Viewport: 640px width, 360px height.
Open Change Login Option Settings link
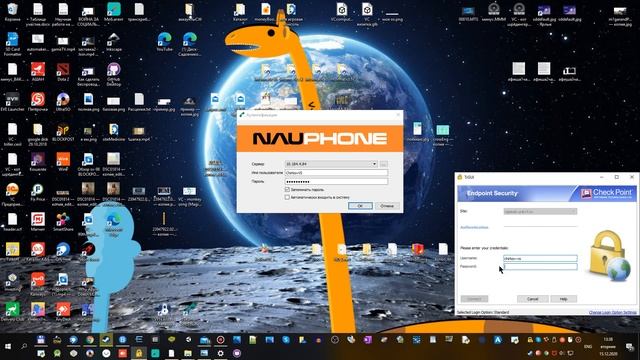pos(613,312)
